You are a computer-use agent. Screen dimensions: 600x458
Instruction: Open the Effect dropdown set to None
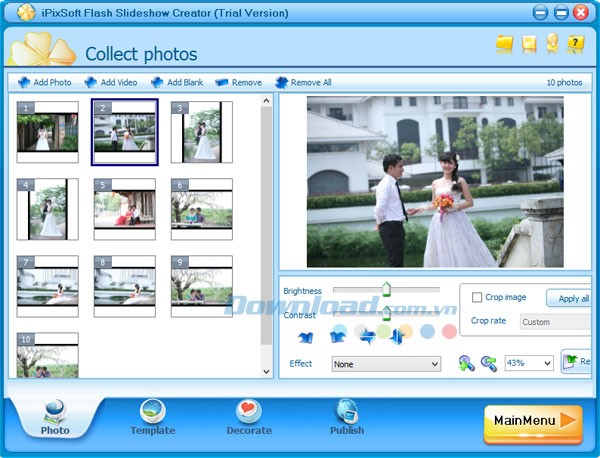click(386, 364)
